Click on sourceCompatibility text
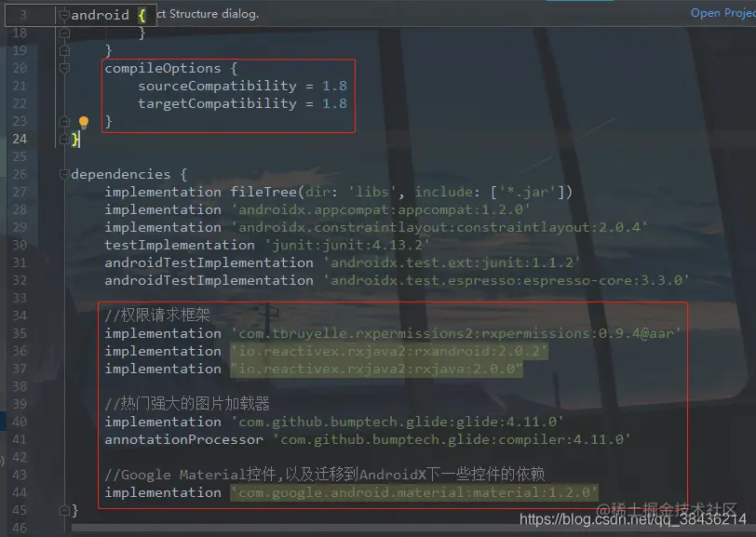The image size is (756, 537). click(x=218, y=86)
